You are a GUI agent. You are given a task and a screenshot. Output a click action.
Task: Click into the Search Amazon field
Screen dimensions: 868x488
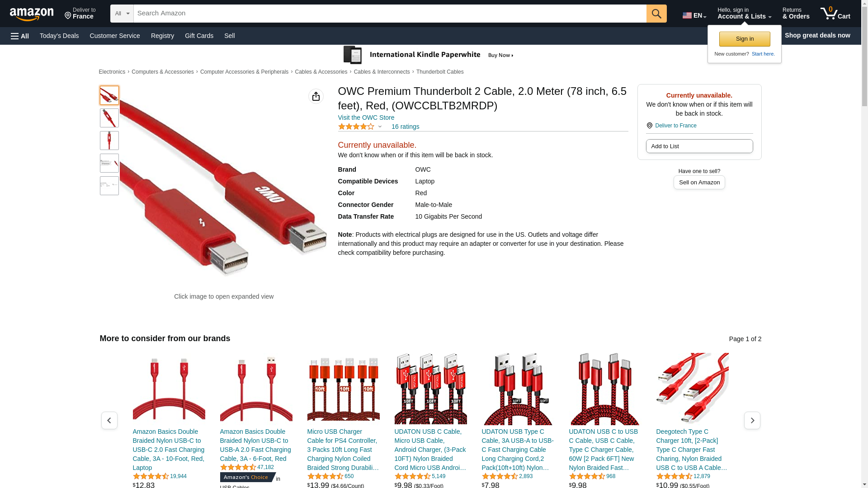[390, 14]
